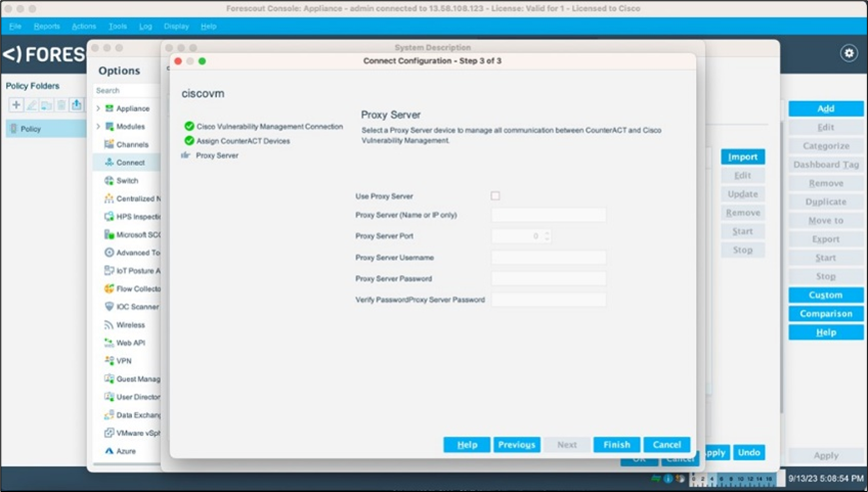868x492 pixels.
Task: Click the clock in status bar
Action: 825,478
